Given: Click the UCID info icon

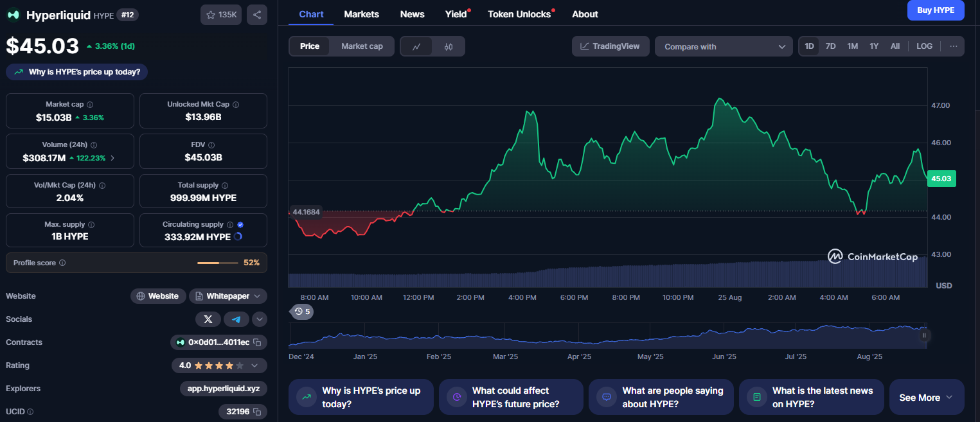Looking at the screenshot, I should 30,412.
